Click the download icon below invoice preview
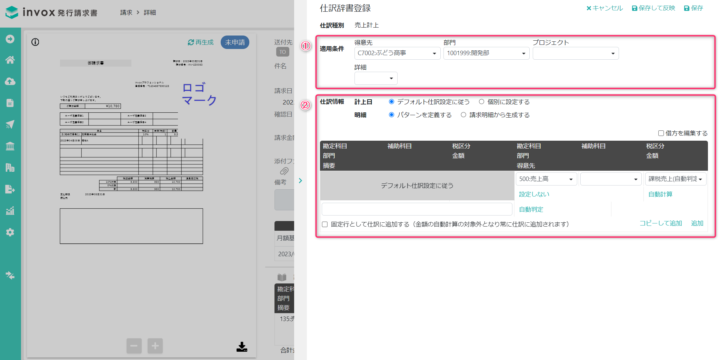This screenshot has height=360, width=720. [x=242, y=347]
